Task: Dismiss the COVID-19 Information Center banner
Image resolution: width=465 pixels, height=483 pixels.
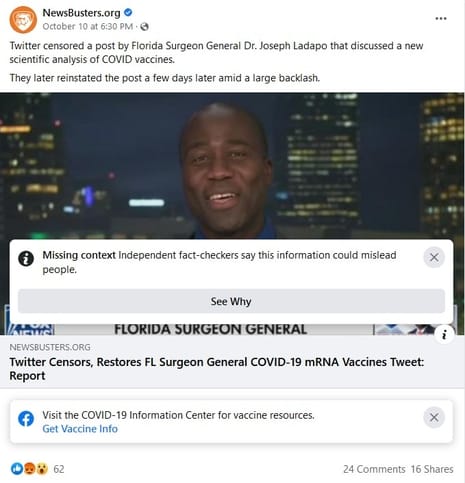Action: tap(434, 417)
